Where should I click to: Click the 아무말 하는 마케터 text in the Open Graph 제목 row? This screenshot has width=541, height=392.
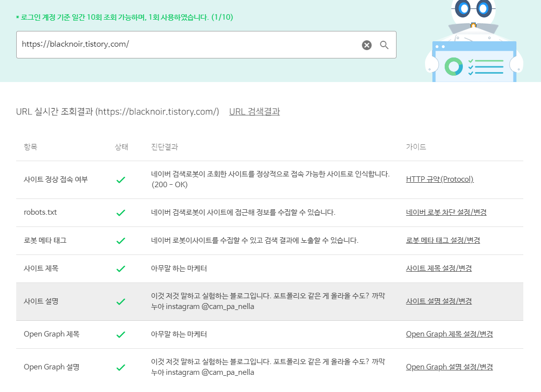coord(179,334)
